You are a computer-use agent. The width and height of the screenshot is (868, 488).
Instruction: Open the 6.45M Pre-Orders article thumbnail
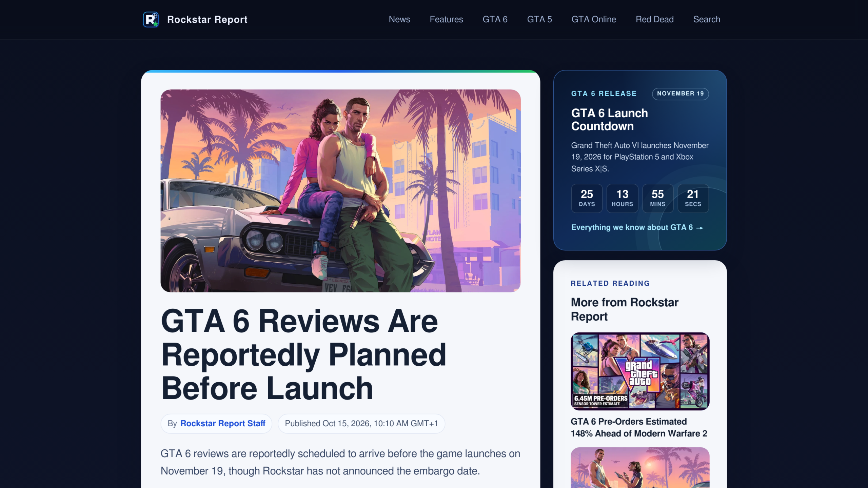tap(640, 371)
